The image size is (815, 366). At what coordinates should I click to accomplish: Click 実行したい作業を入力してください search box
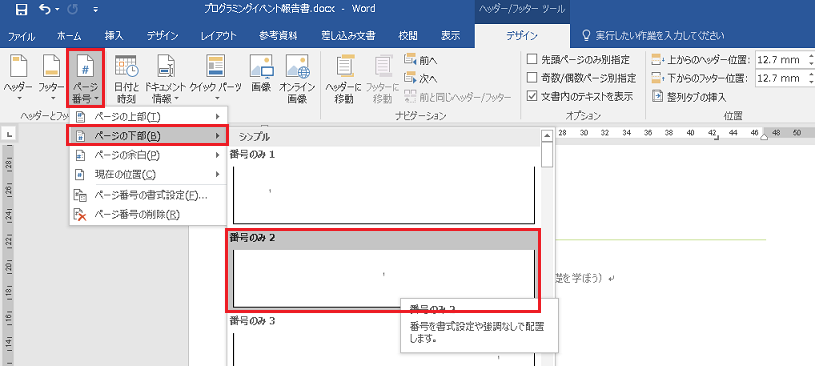coord(660,36)
